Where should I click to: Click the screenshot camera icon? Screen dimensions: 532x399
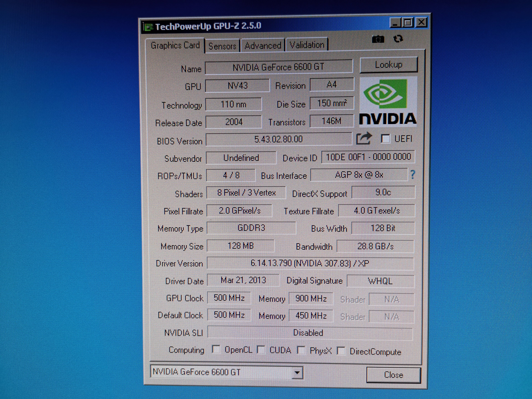click(x=378, y=39)
